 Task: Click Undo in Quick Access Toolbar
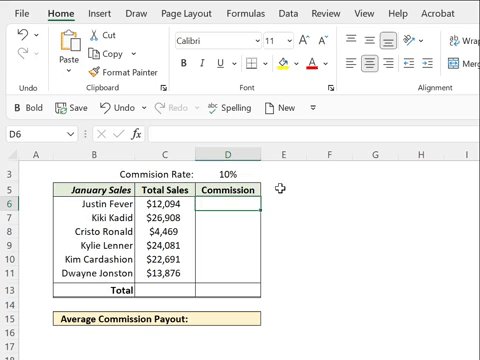117,108
